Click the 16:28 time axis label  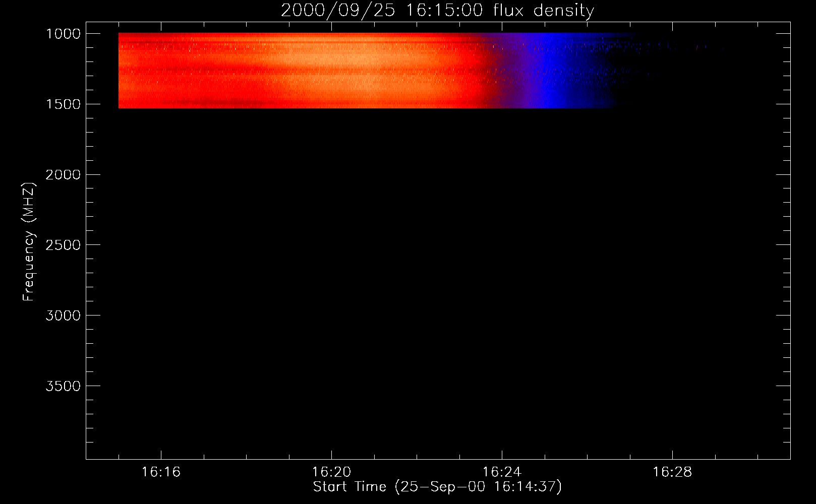672,472
